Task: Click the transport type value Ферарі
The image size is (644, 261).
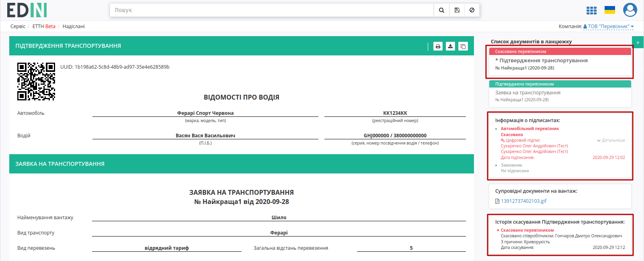Action: pos(279,233)
